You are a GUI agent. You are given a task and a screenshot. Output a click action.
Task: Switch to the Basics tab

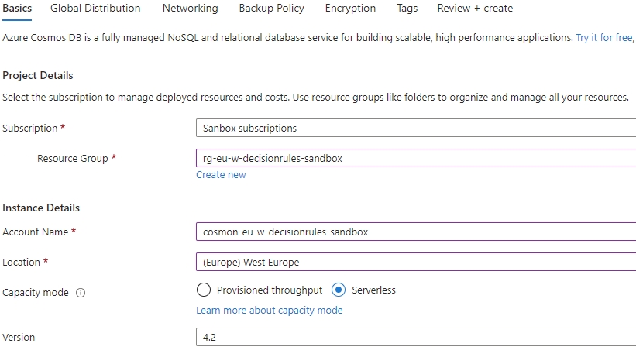17,9
